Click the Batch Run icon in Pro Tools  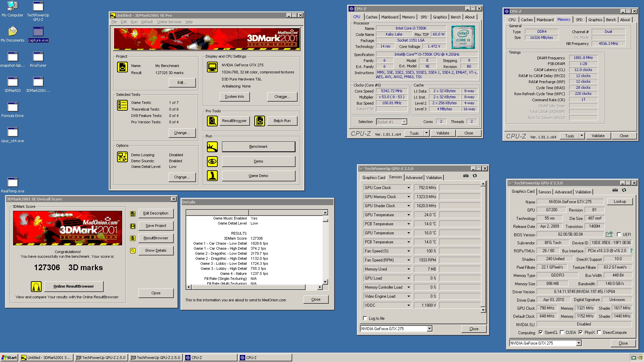pyautogui.click(x=260, y=121)
